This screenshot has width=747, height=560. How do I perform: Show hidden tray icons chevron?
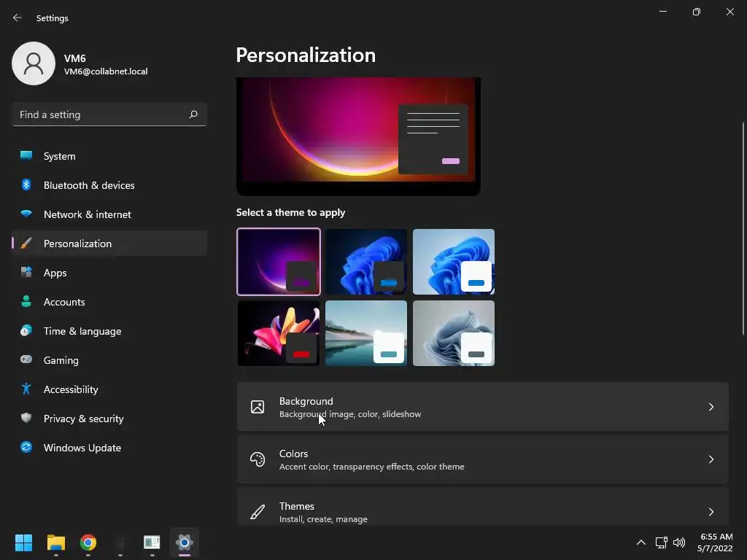[641, 542]
